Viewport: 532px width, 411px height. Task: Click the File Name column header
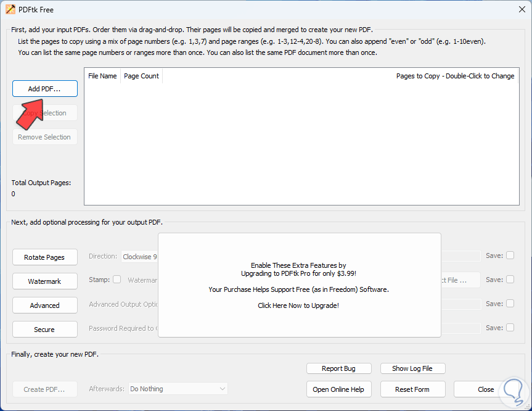coord(102,76)
